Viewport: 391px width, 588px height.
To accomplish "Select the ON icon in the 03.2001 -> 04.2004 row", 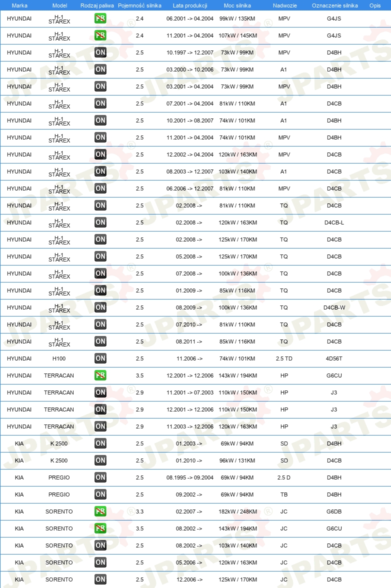I will (x=100, y=86).
